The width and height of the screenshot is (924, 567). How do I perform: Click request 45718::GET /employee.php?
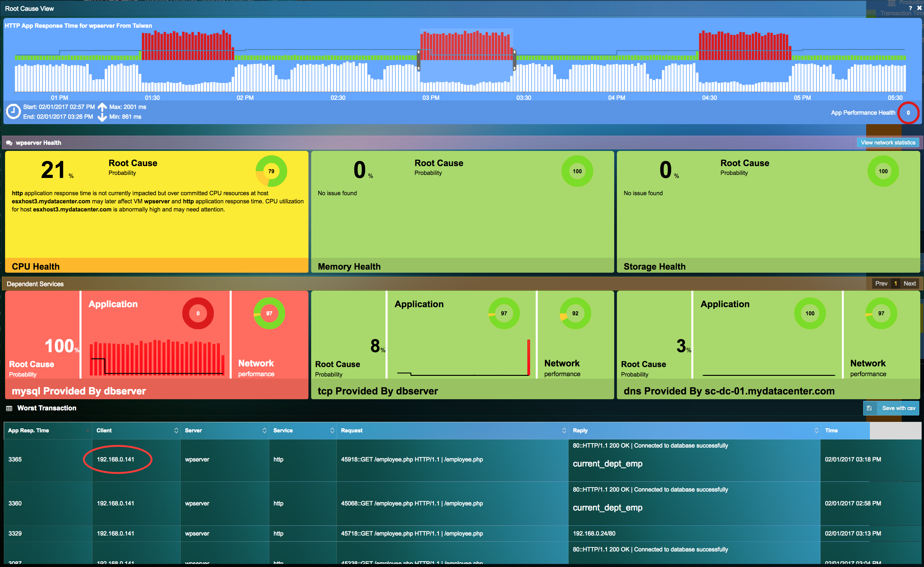[x=412, y=533]
